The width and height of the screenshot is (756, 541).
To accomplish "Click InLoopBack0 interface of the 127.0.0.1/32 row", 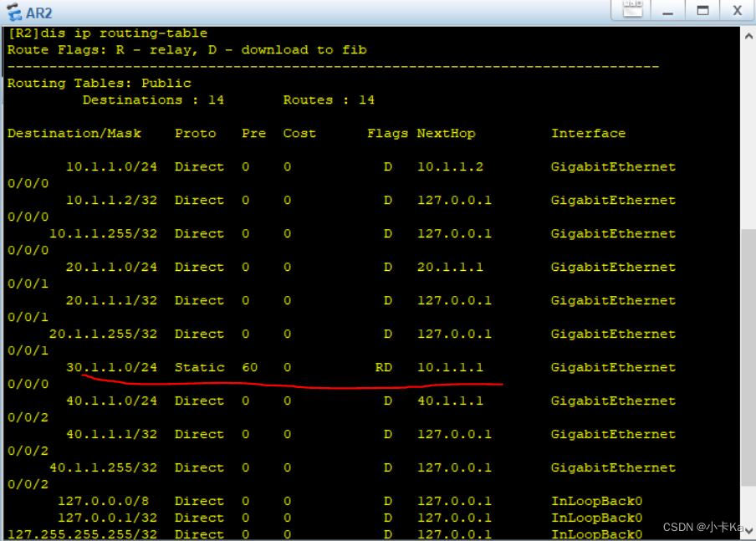I will (x=597, y=518).
